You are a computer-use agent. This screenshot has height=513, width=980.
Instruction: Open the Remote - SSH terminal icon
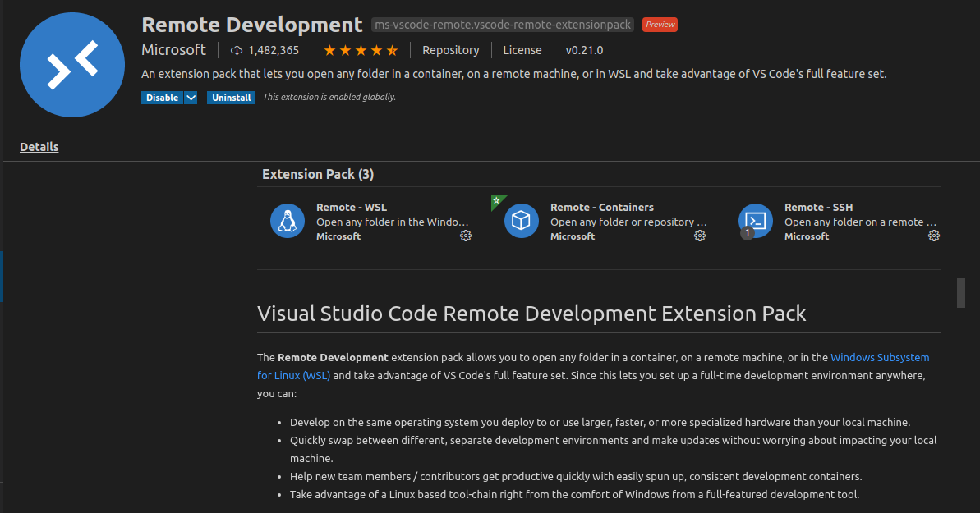[x=755, y=221]
